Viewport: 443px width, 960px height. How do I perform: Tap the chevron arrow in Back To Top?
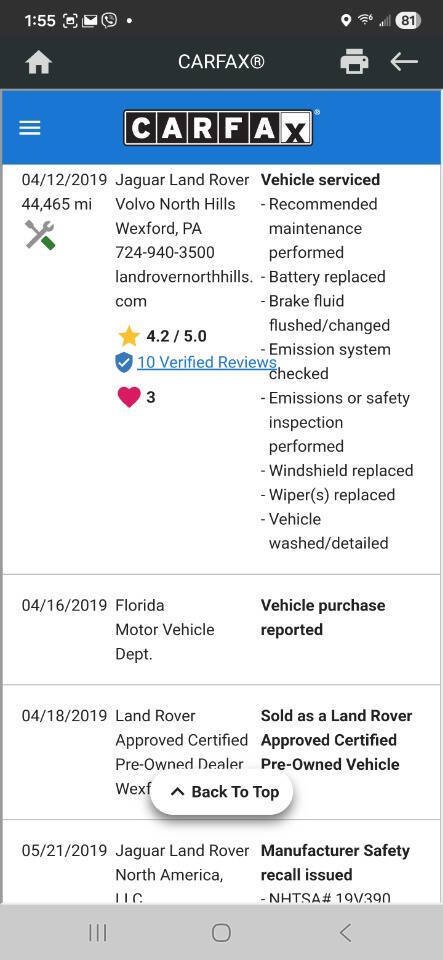177,792
